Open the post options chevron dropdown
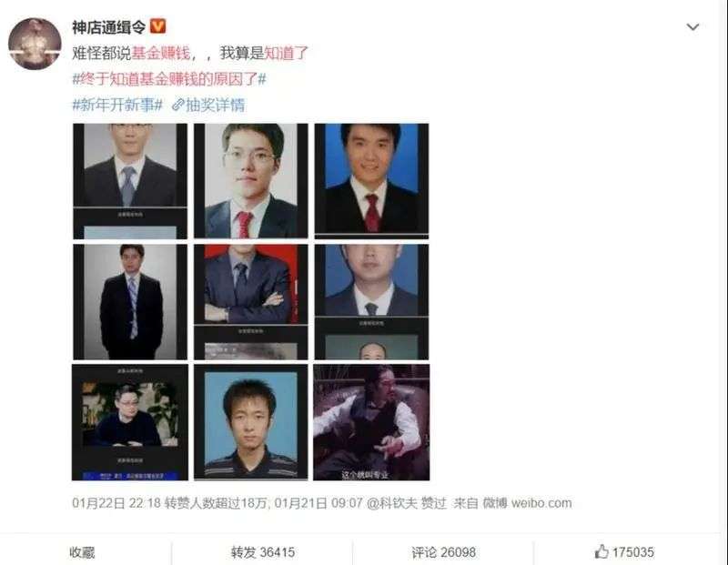Image resolution: width=728 pixels, height=565 pixels. (x=693, y=27)
